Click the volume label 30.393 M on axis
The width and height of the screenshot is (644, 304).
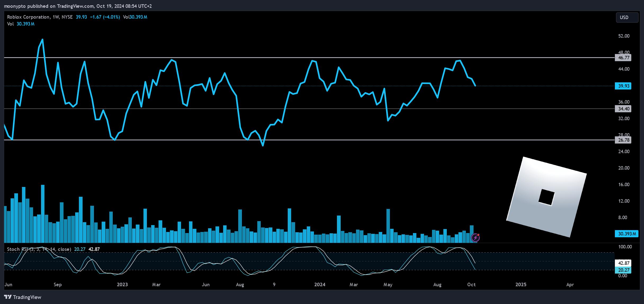click(627, 234)
